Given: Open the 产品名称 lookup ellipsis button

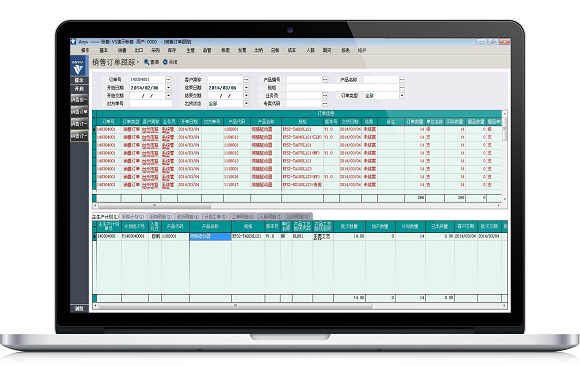Looking at the screenshot, I should click(x=402, y=80).
